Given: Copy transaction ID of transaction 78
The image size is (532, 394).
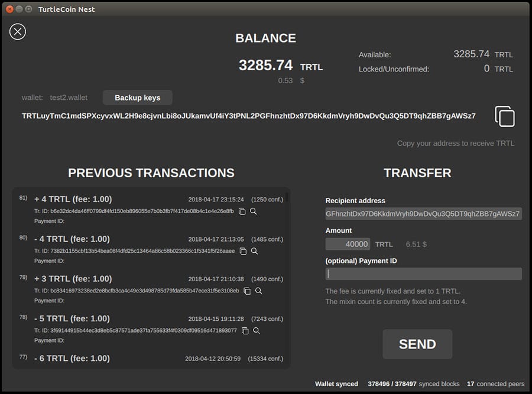Looking at the screenshot, I should tap(245, 331).
